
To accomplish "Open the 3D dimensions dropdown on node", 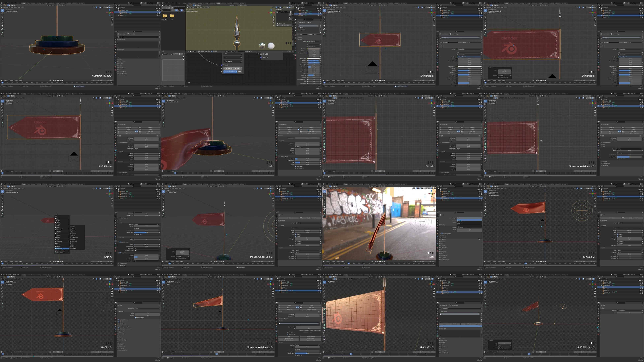I will pos(233,53).
